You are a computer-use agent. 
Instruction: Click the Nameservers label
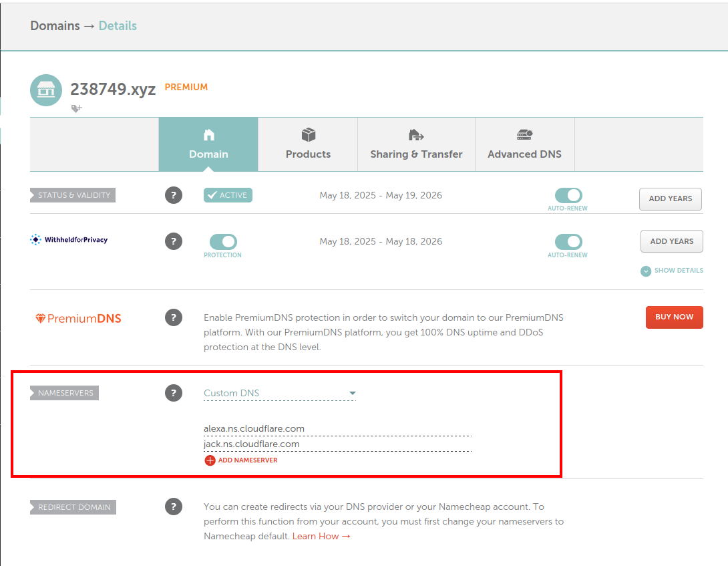(x=65, y=393)
